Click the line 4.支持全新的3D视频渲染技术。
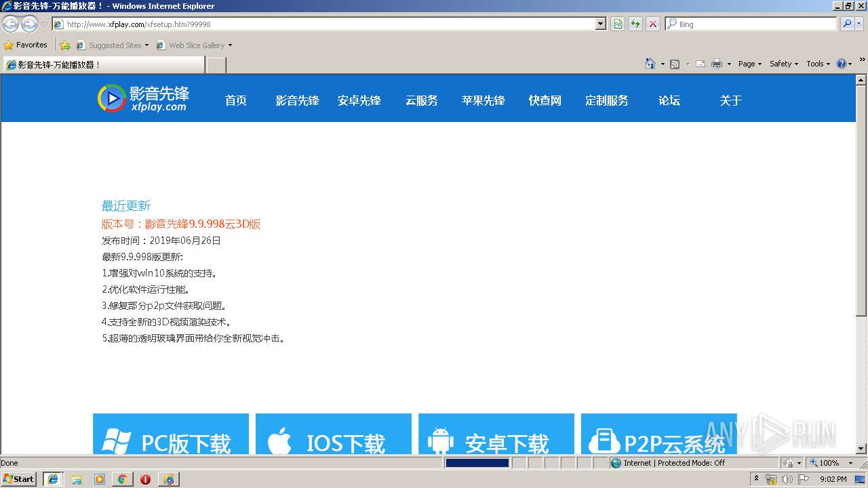868x488 pixels. pos(167,322)
